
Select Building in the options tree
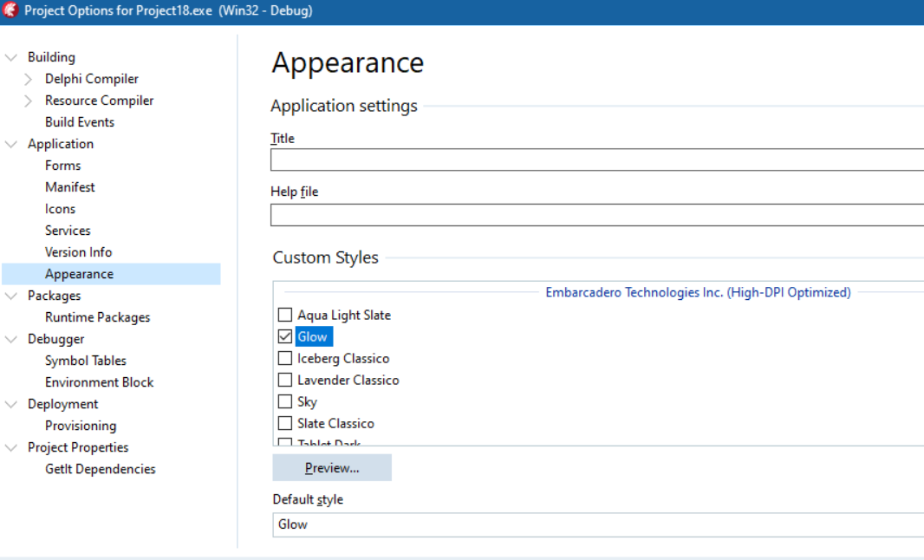[x=51, y=57]
